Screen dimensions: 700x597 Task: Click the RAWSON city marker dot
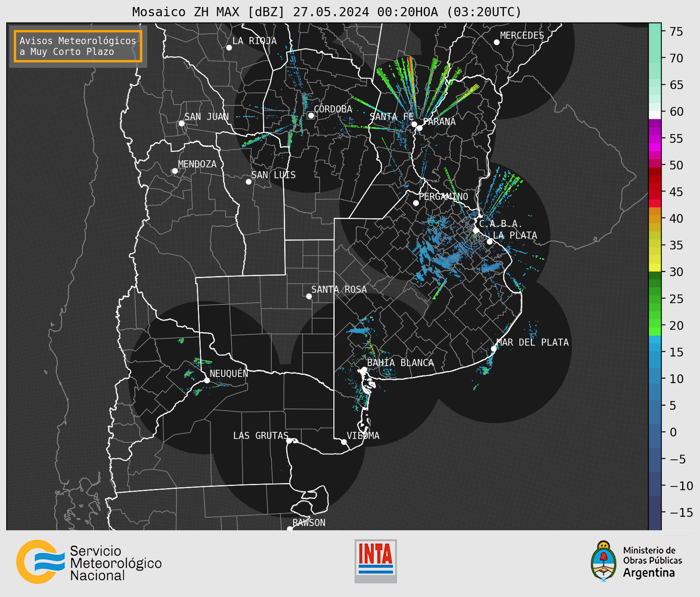(290, 529)
